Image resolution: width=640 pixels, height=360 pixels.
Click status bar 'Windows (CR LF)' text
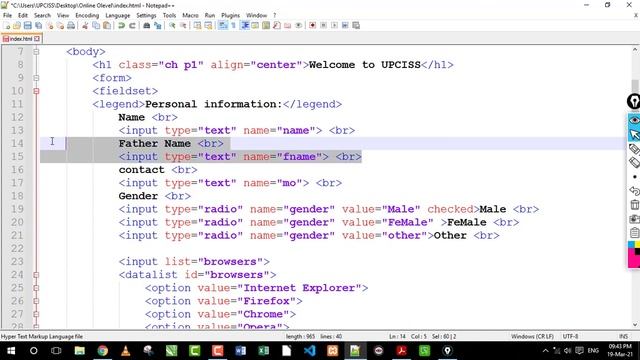pyautogui.click(x=532, y=336)
